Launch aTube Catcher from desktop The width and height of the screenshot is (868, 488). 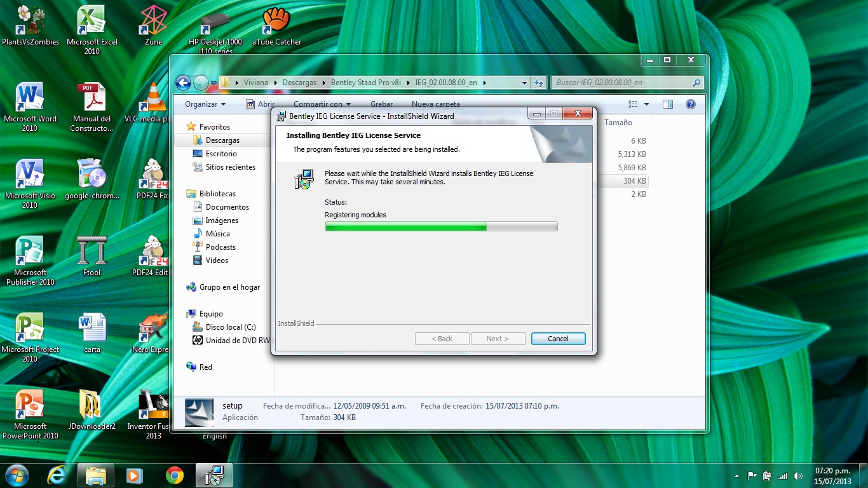[x=276, y=25]
